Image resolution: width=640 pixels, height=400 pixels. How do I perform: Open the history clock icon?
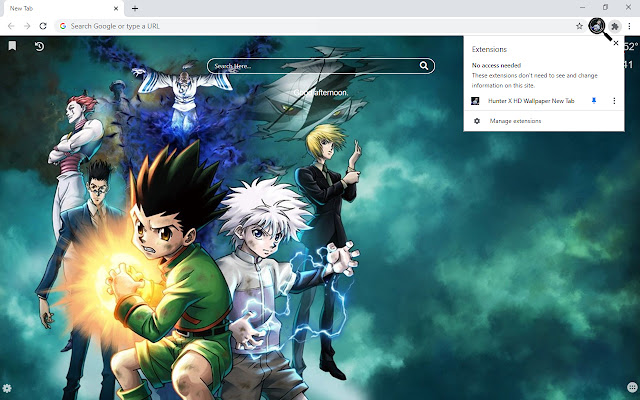(39, 46)
